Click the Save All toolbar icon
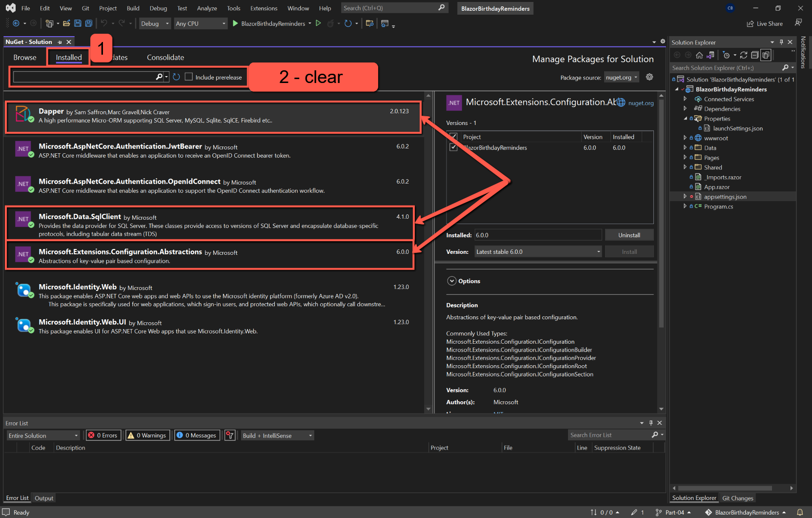Image resolution: width=812 pixels, height=518 pixels. 88,23
